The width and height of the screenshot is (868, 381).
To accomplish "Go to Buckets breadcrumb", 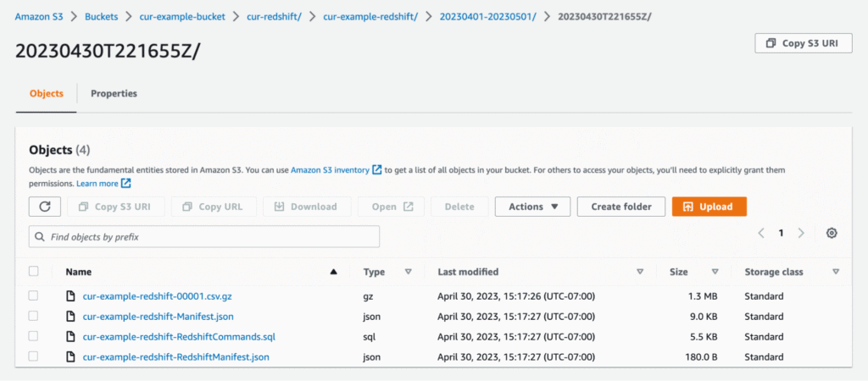I will tap(102, 17).
